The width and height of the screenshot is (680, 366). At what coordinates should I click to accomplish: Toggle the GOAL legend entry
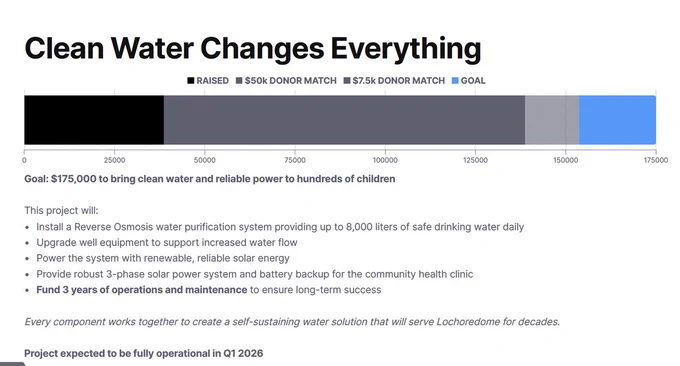(x=468, y=81)
